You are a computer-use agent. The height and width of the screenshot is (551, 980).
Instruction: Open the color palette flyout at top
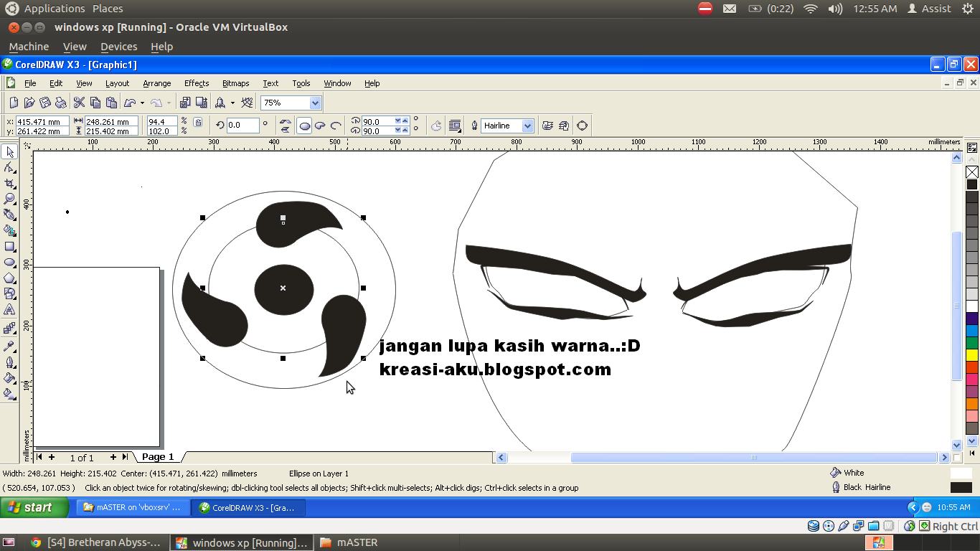click(x=972, y=148)
